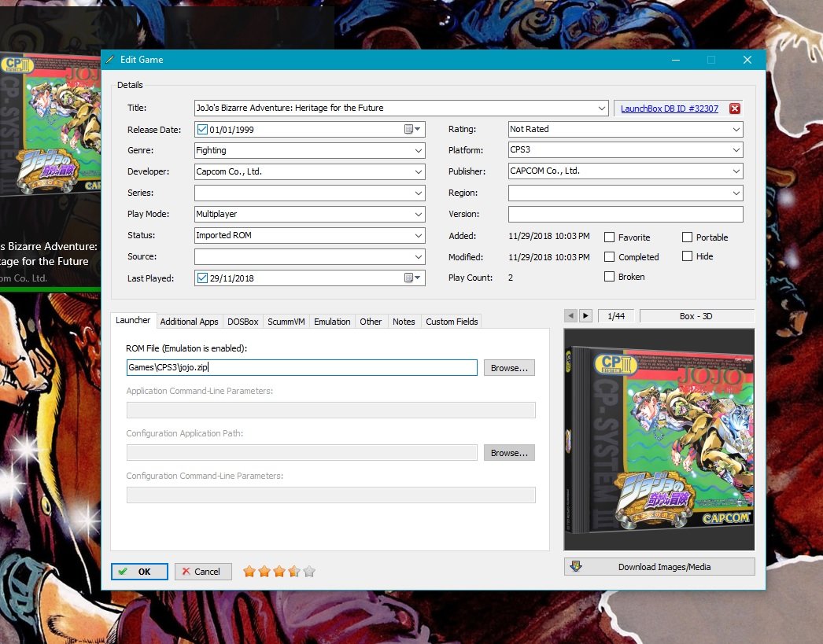Viewport: 823px width, 644px height.
Task: Show previous image with left arrow
Action: click(x=571, y=316)
